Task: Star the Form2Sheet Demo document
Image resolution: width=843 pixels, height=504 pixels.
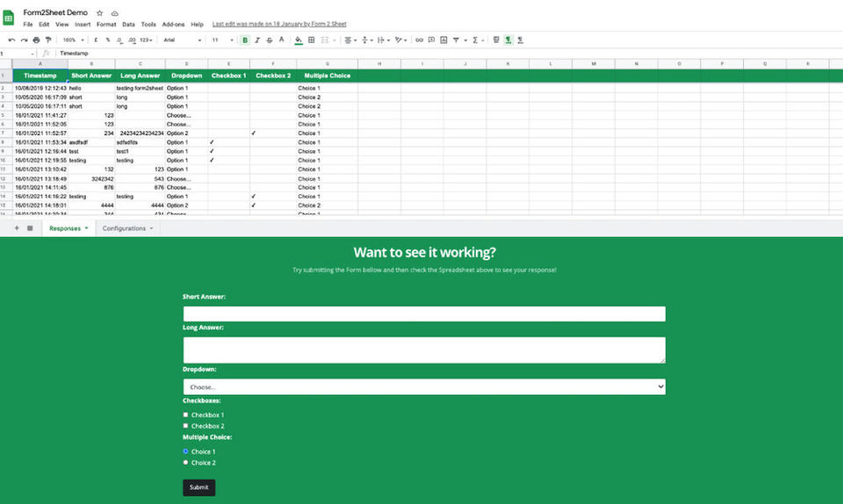Action: click(99, 13)
